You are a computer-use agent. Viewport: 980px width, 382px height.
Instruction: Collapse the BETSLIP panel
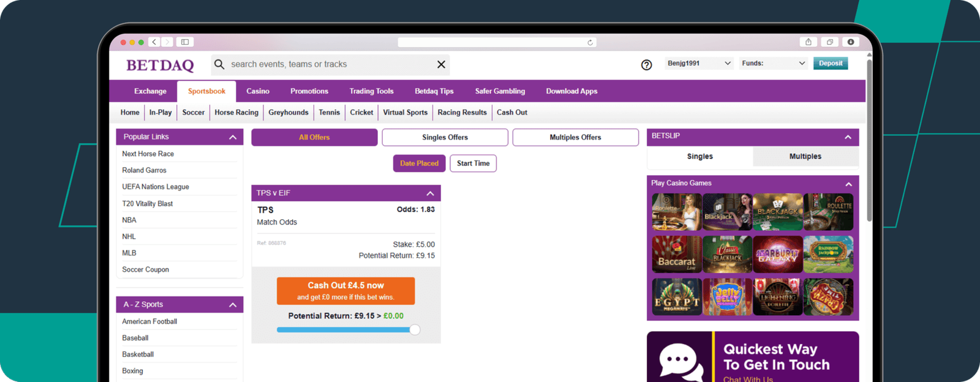[848, 137]
